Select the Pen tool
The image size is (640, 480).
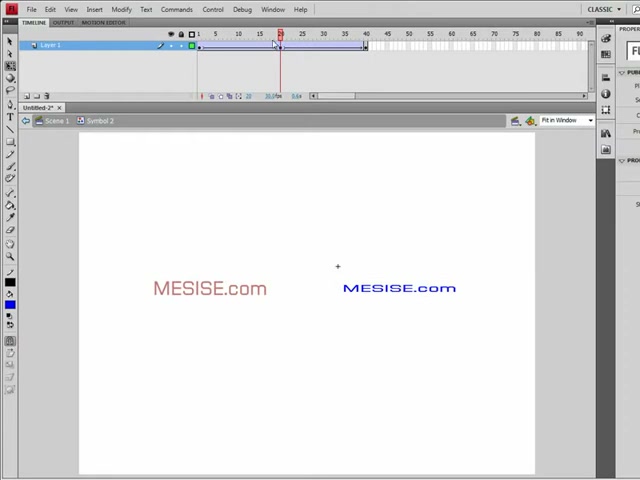pyautogui.click(x=10, y=105)
